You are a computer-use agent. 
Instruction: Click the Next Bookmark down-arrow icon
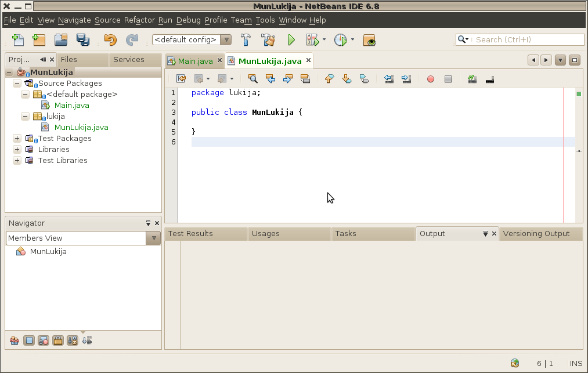click(x=347, y=79)
